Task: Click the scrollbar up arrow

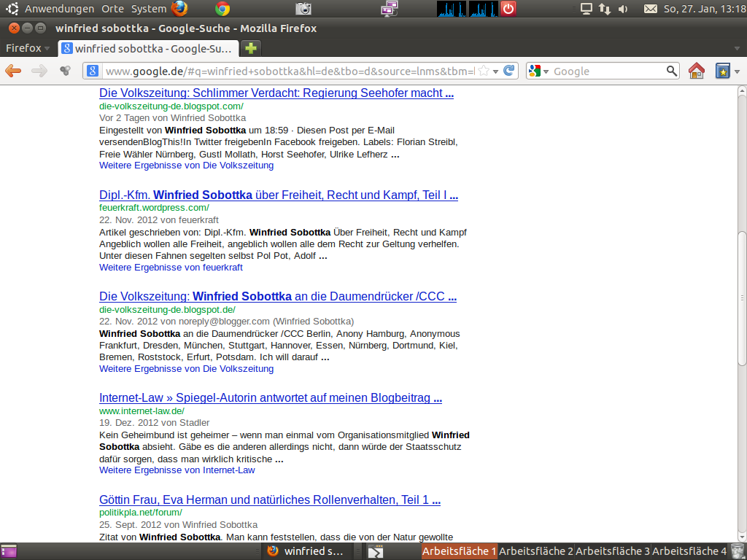Action: pyautogui.click(x=742, y=90)
